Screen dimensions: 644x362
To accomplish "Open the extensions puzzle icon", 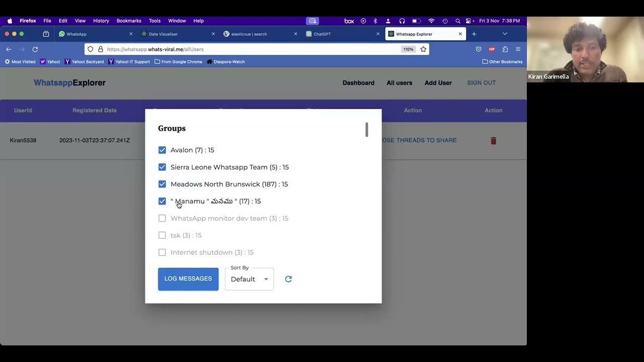I will tap(505, 49).
